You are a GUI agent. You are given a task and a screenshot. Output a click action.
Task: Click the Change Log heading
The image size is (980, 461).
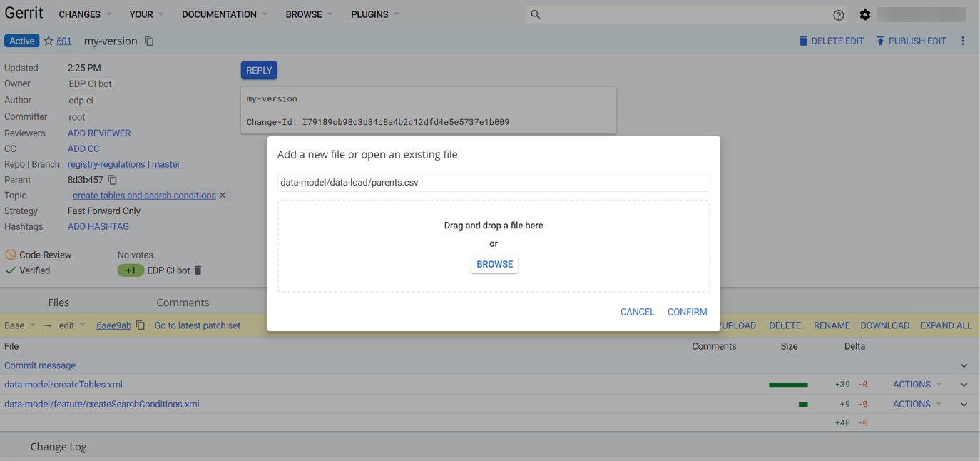click(58, 447)
